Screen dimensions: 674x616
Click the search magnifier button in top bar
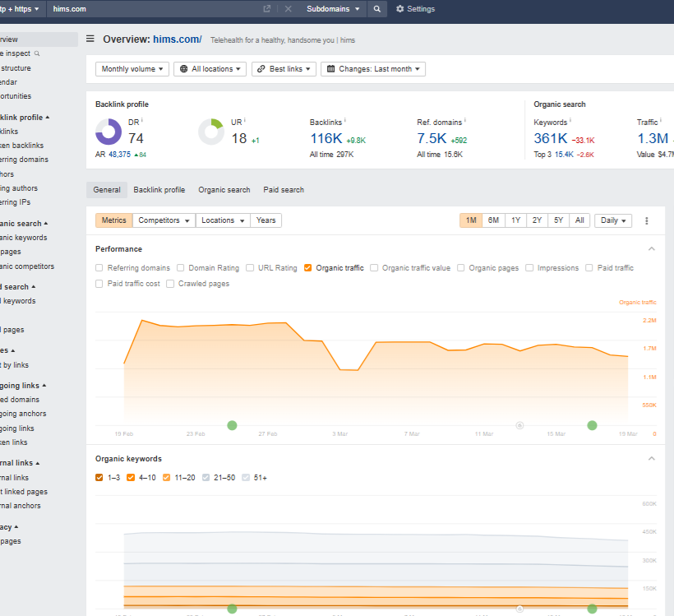377,9
